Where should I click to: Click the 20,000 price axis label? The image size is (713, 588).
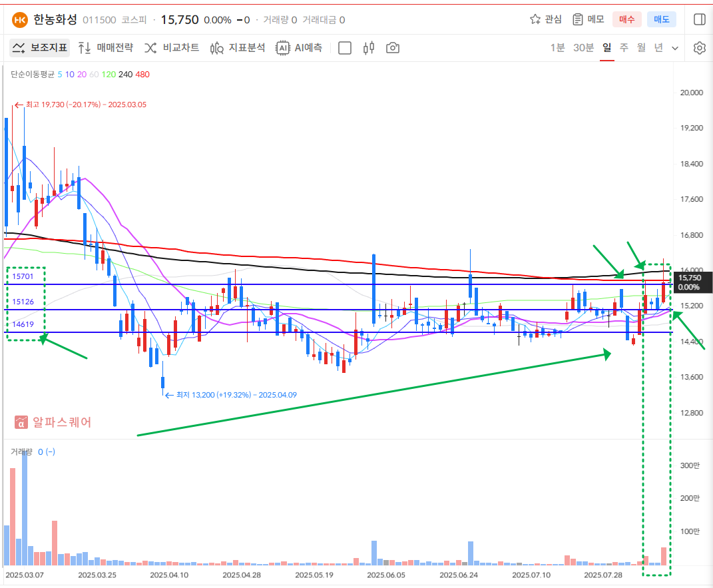pyautogui.click(x=691, y=93)
